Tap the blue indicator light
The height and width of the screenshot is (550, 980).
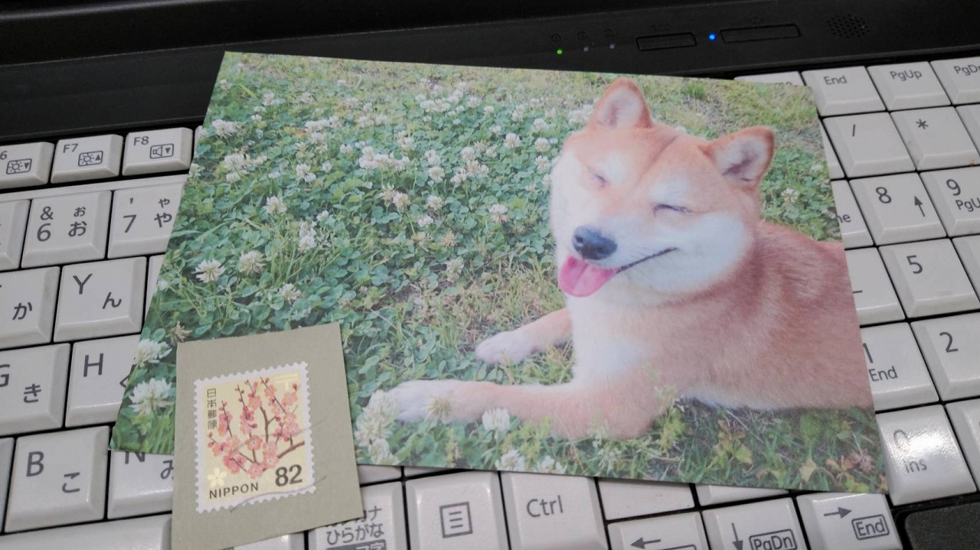[712, 37]
